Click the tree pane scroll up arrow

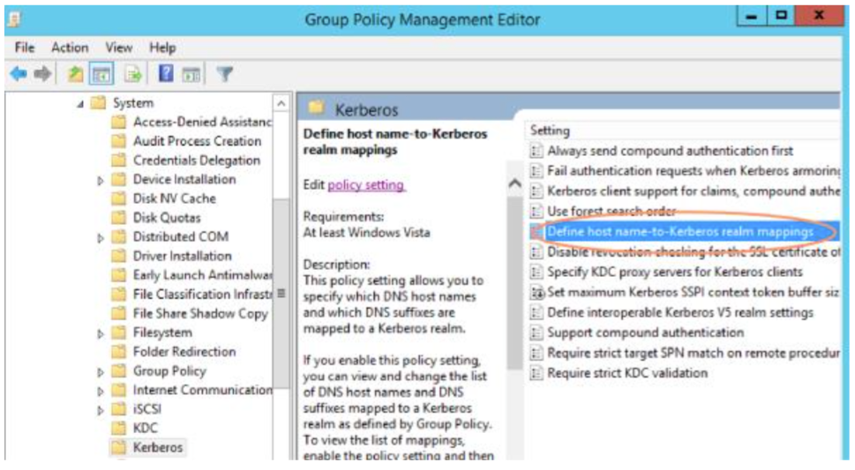[x=281, y=104]
